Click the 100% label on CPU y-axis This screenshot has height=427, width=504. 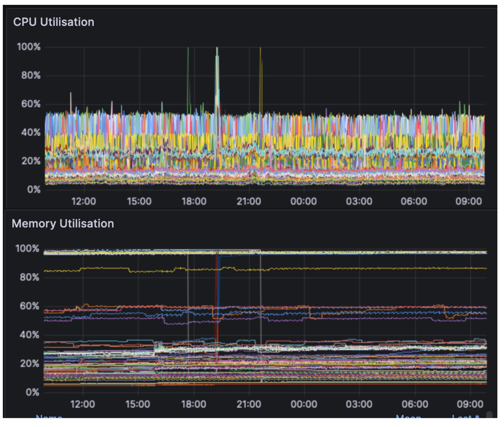[x=28, y=47]
